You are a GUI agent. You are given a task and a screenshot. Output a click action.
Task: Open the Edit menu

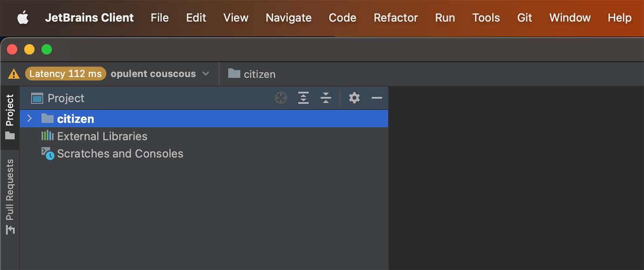pyautogui.click(x=196, y=18)
